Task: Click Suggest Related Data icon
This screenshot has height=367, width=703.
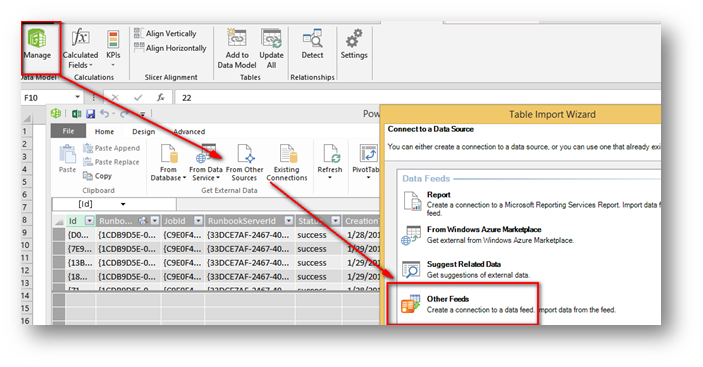Action: click(411, 269)
